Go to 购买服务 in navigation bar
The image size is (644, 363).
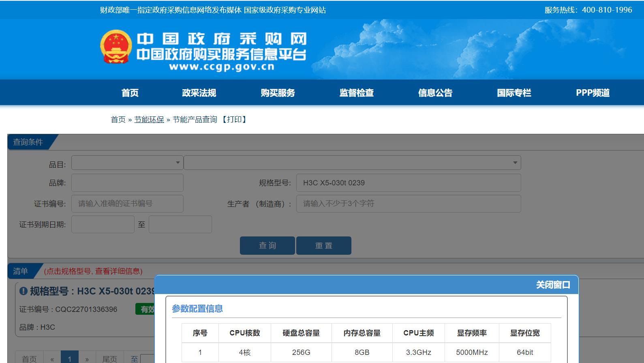278,93
